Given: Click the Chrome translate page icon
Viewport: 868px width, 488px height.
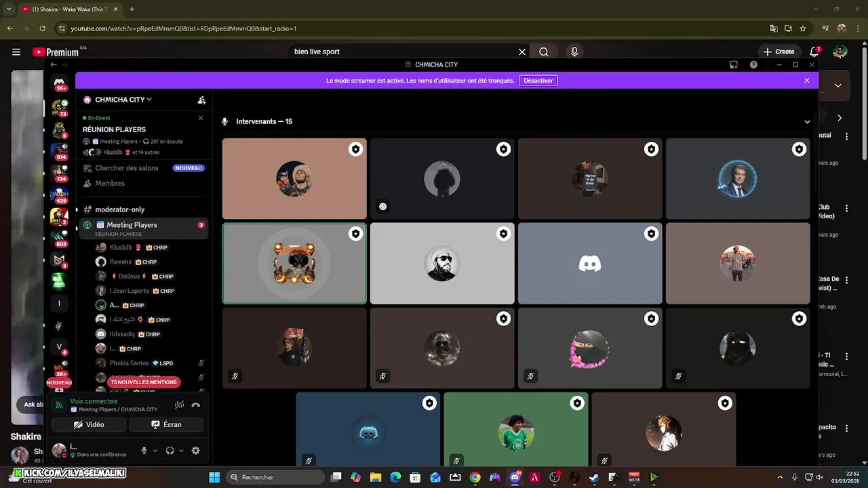Looking at the screenshot, I should click(774, 28).
